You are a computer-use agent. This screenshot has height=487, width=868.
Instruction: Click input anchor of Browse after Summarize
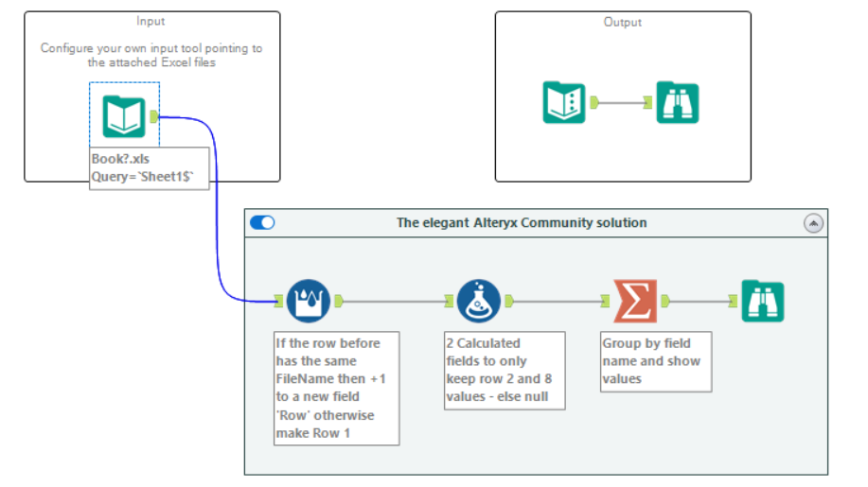733,301
